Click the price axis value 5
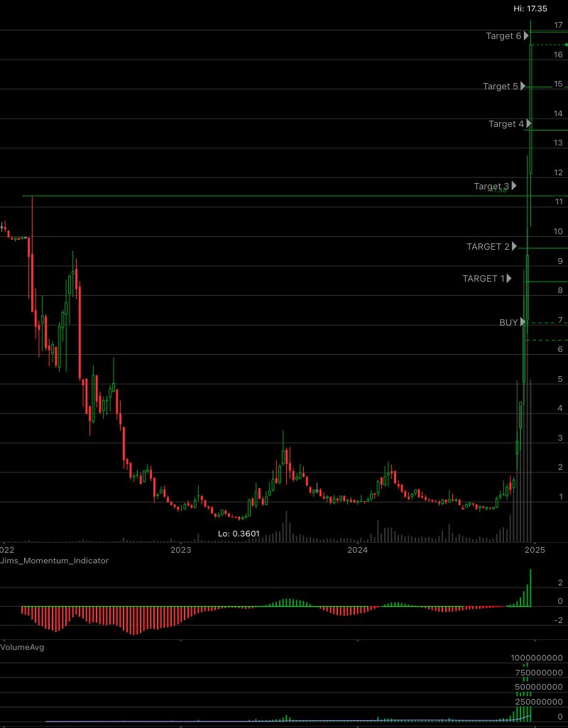This screenshot has height=728, width=568. 560,380
